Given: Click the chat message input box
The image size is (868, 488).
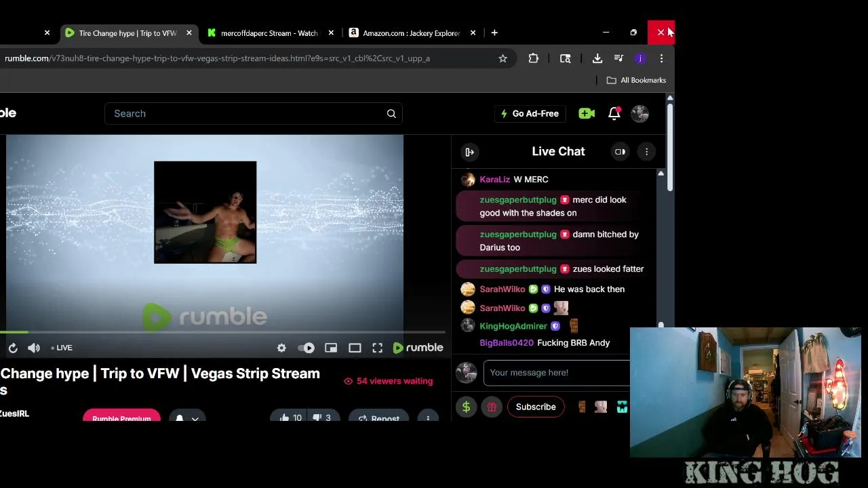Looking at the screenshot, I should (557, 373).
